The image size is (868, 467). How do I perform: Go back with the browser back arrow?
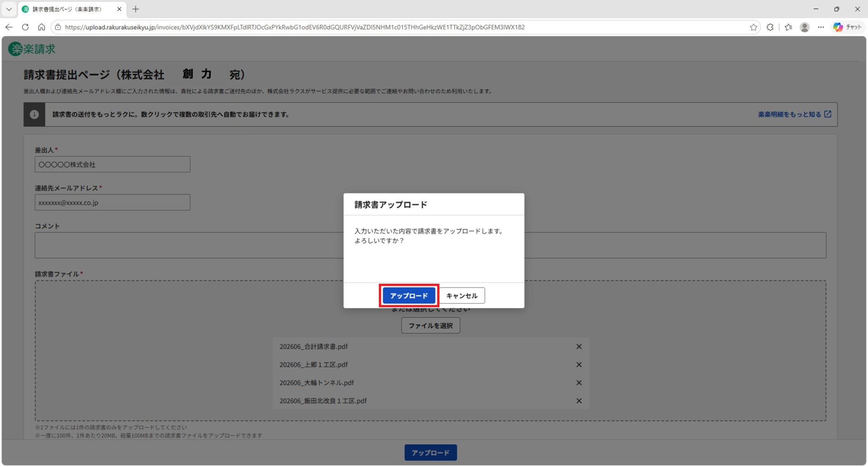(9, 27)
